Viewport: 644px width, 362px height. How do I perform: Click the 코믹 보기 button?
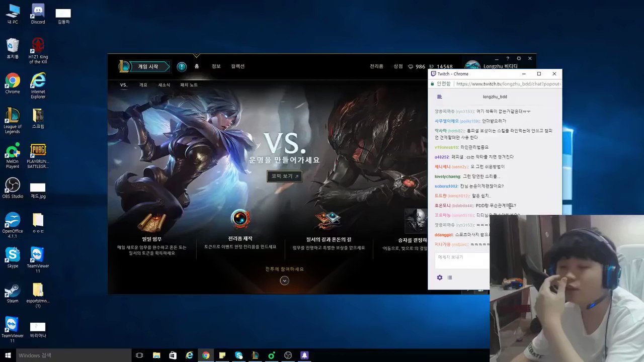tap(285, 176)
